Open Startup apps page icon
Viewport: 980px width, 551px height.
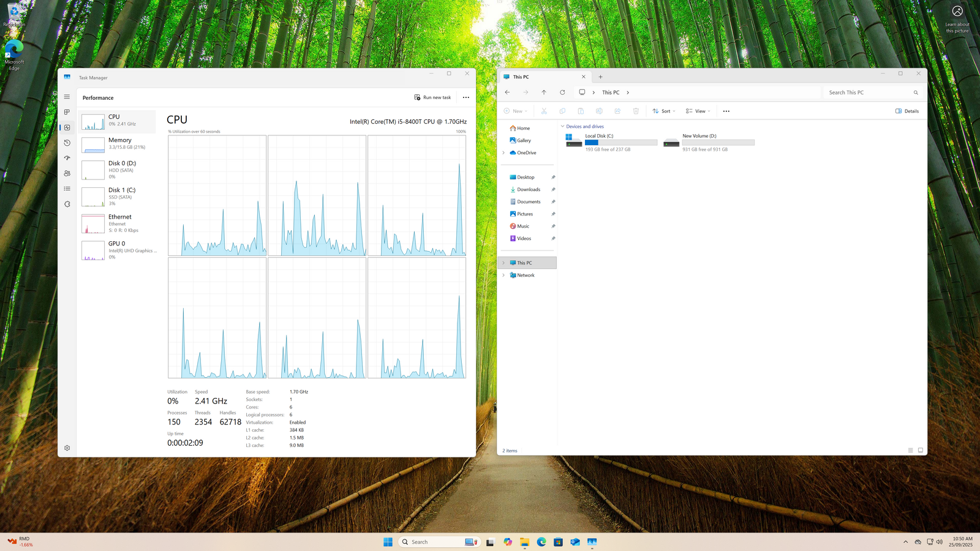pyautogui.click(x=67, y=158)
